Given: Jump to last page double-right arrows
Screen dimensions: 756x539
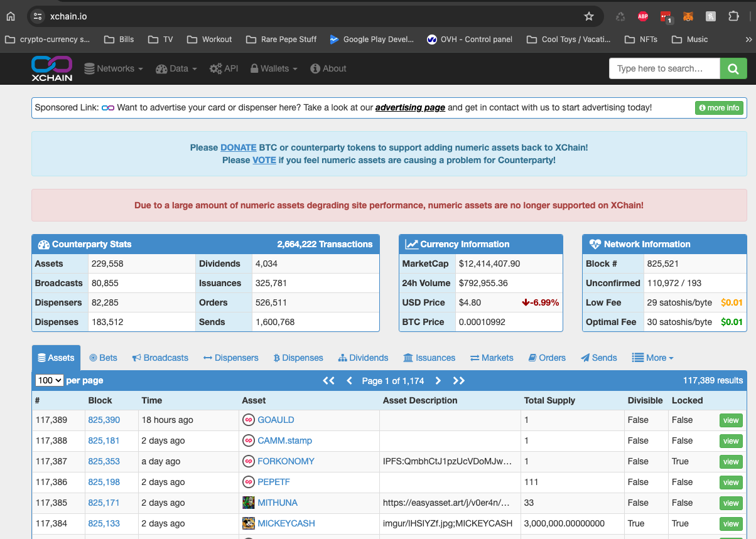Looking at the screenshot, I should click(x=458, y=380).
